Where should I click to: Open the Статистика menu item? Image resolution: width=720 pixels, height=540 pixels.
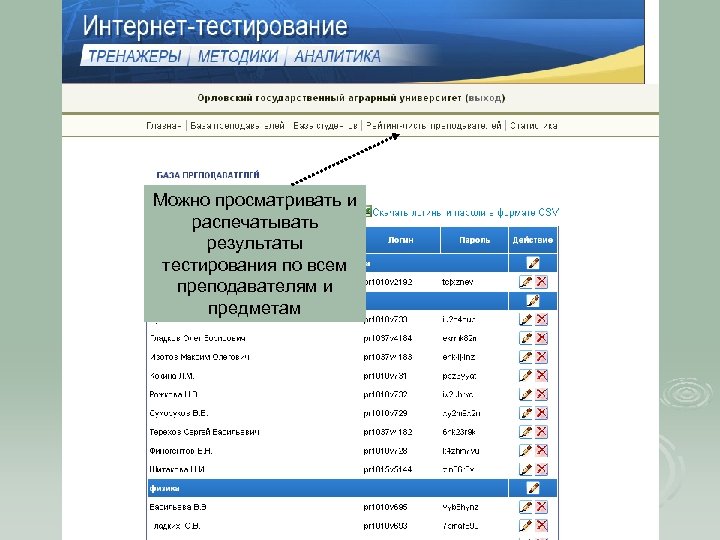pos(534,125)
